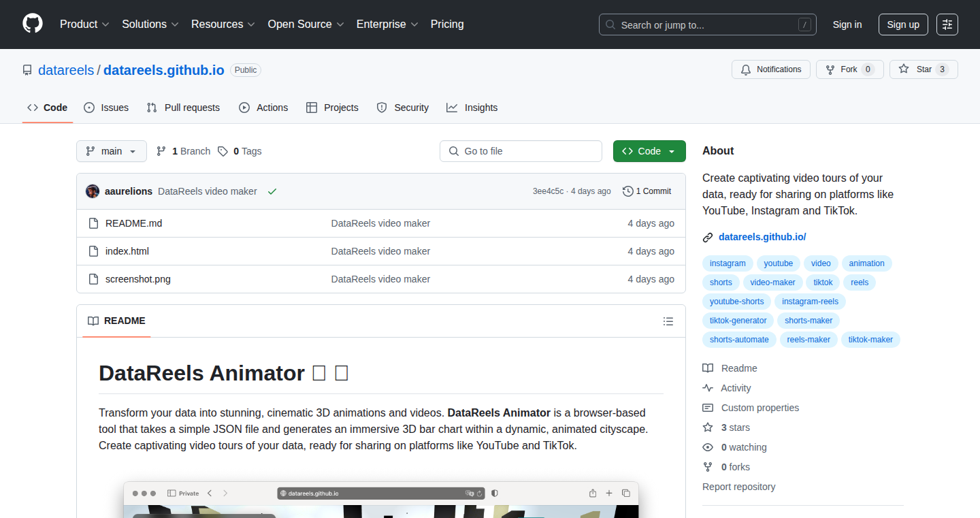Click the youtube-shorts topic tag
Image resolution: width=980 pixels, height=518 pixels.
click(x=737, y=302)
